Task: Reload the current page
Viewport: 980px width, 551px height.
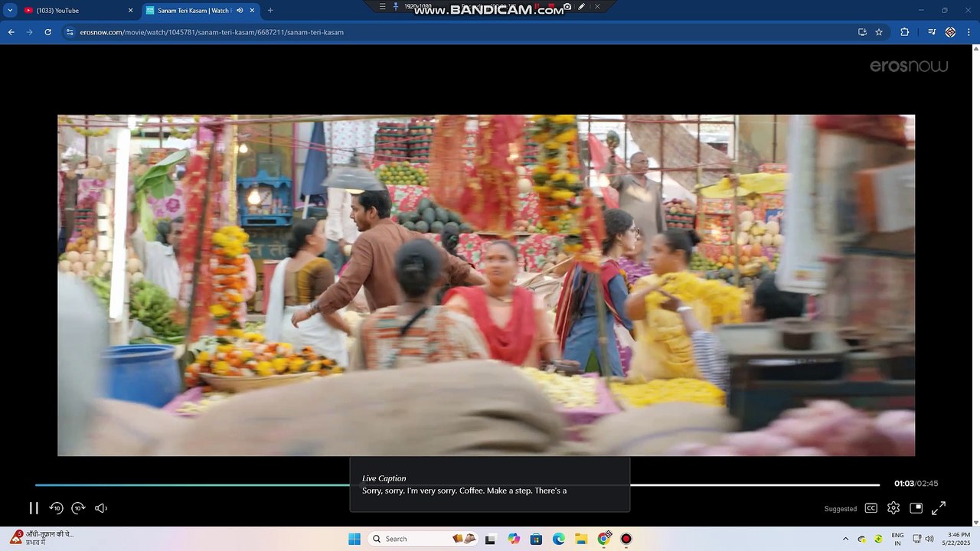Action: click(x=48, y=32)
